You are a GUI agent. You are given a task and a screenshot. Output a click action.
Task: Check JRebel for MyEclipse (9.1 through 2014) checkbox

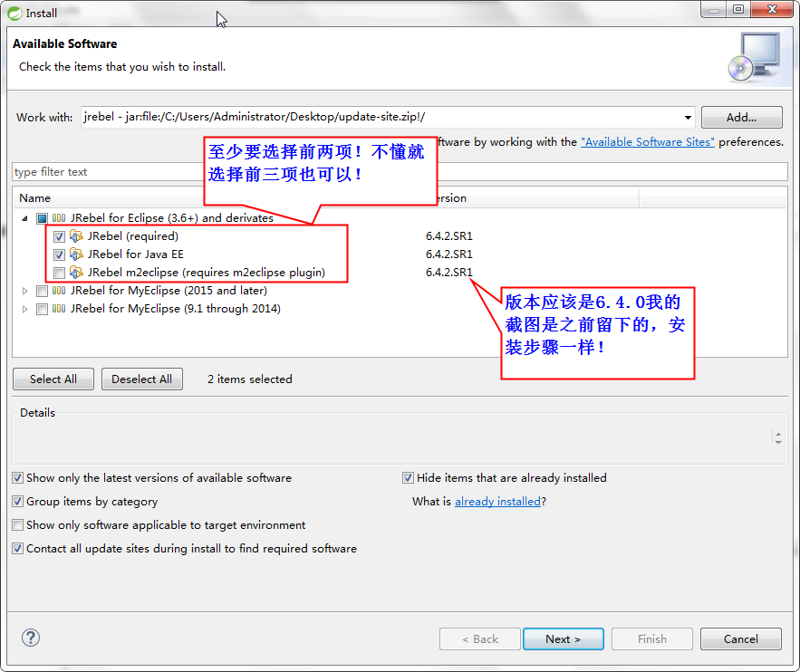tap(42, 309)
